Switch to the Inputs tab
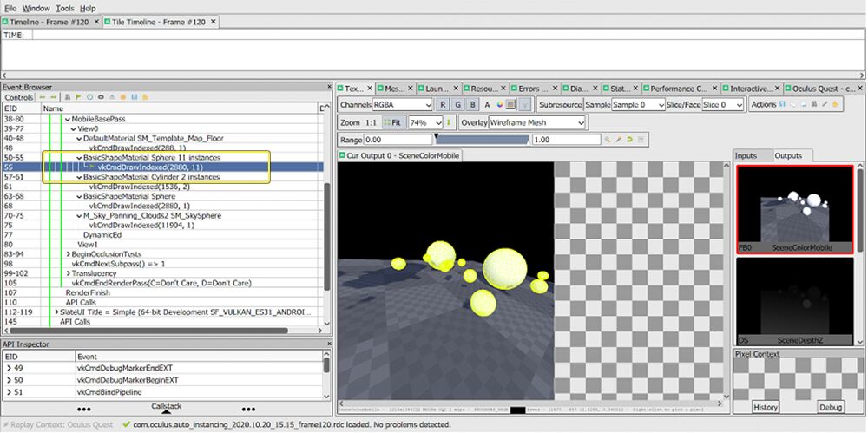Viewport: 868px width, 433px height. pos(746,155)
